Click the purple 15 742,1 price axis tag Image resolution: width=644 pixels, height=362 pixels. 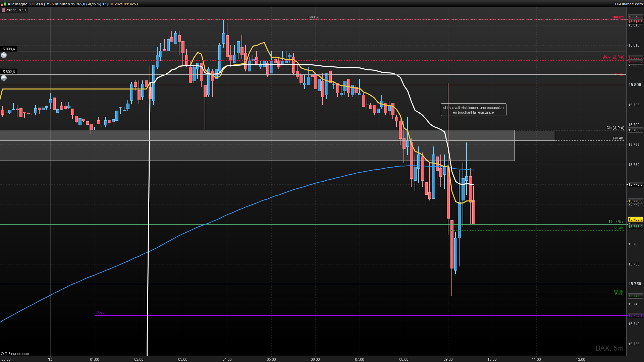click(635, 315)
